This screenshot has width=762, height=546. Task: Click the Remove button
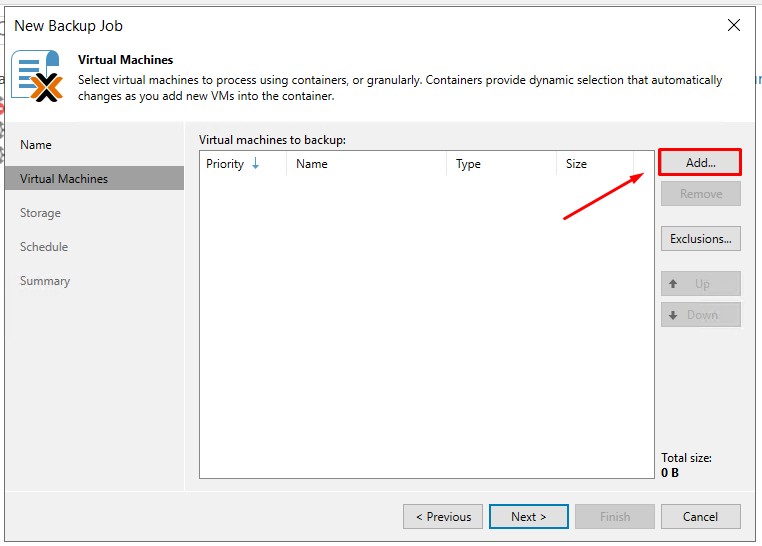[700, 194]
